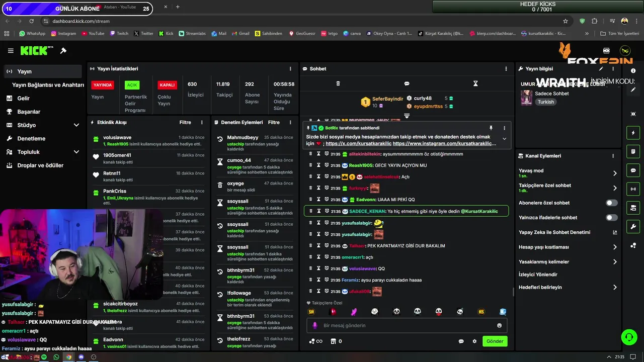
Task: Open Takipçilere özel sohbet settings arrow
Action: point(614,188)
